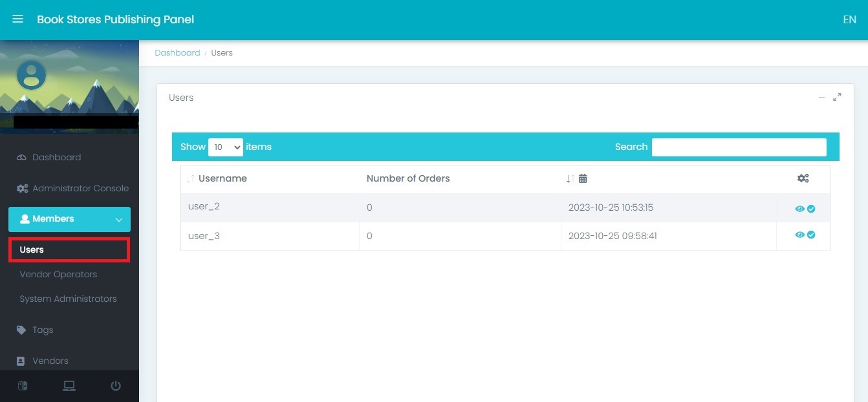Open Vendor Operators submenu item
Screen dimensions: 868x402
click(58, 274)
